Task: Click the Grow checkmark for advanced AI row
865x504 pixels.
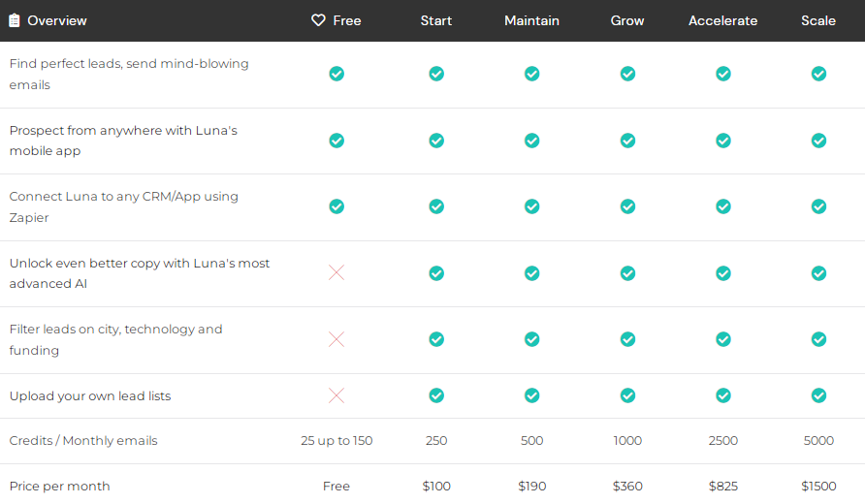Action: (627, 273)
